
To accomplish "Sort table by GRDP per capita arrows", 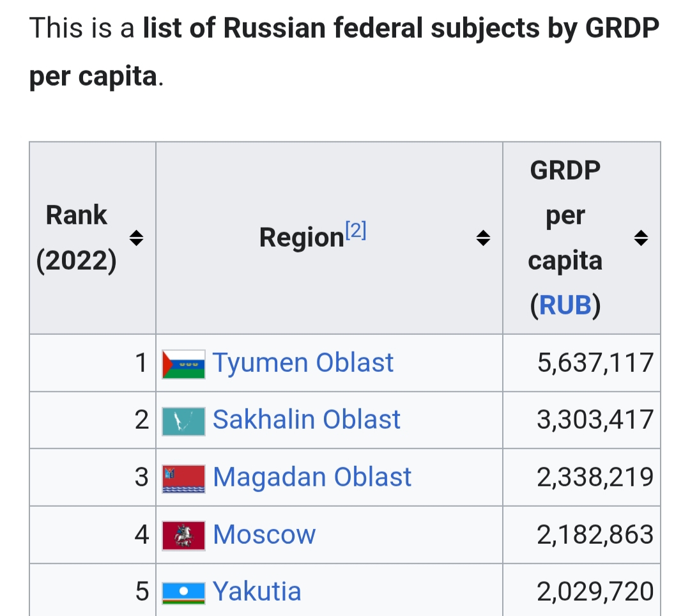I will pyautogui.click(x=641, y=238).
